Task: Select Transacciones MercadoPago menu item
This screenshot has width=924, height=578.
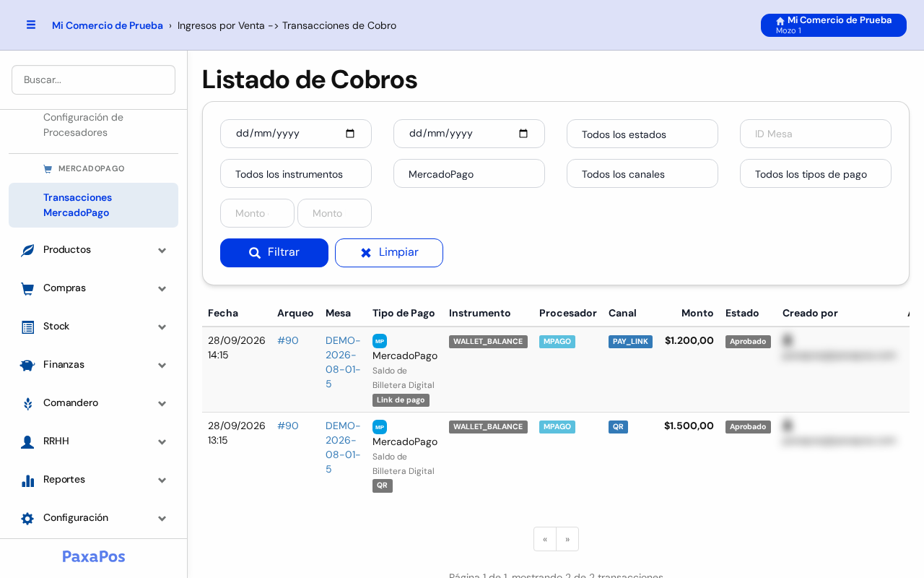Action: (x=94, y=205)
